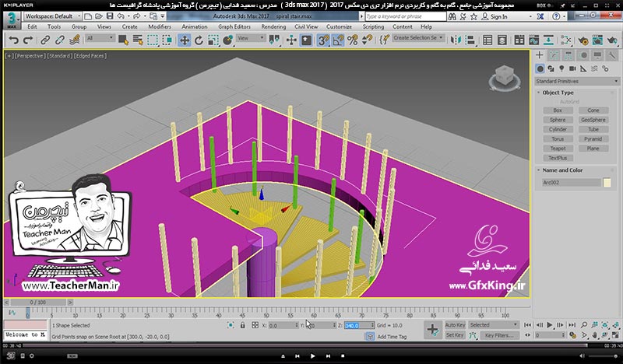623x364 pixels.
Task: Open the Select by Name dialog
Action: click(x=138, y=40)
